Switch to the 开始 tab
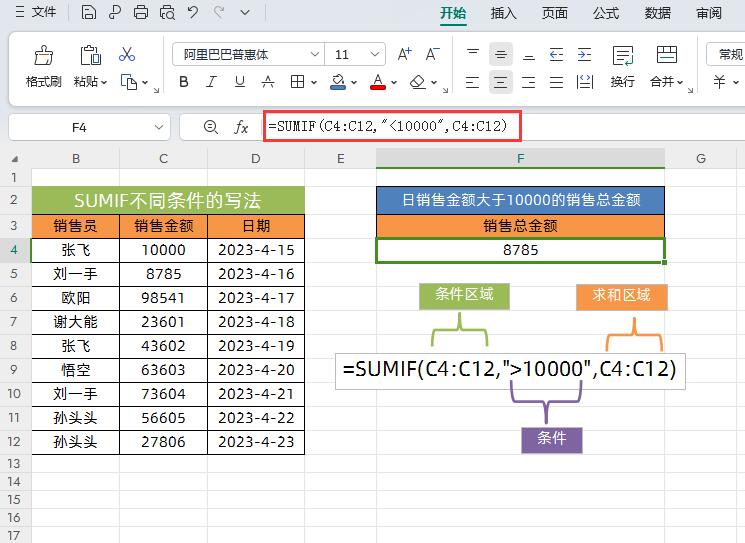Screen dimensions: 745x543 [x=453, y=13]
